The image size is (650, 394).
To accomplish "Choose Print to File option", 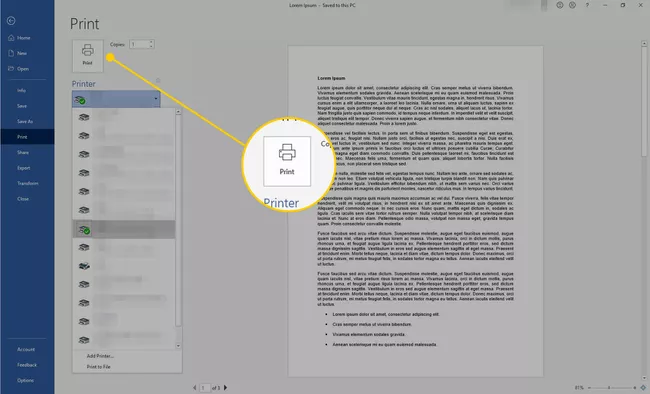I will tap(99, 367).
